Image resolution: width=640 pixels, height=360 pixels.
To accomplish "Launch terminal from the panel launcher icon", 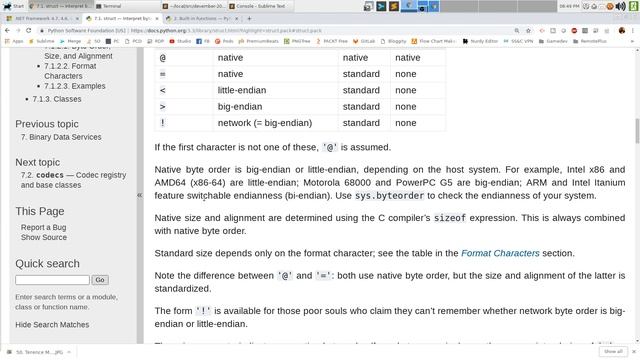I will click(381, 6).
